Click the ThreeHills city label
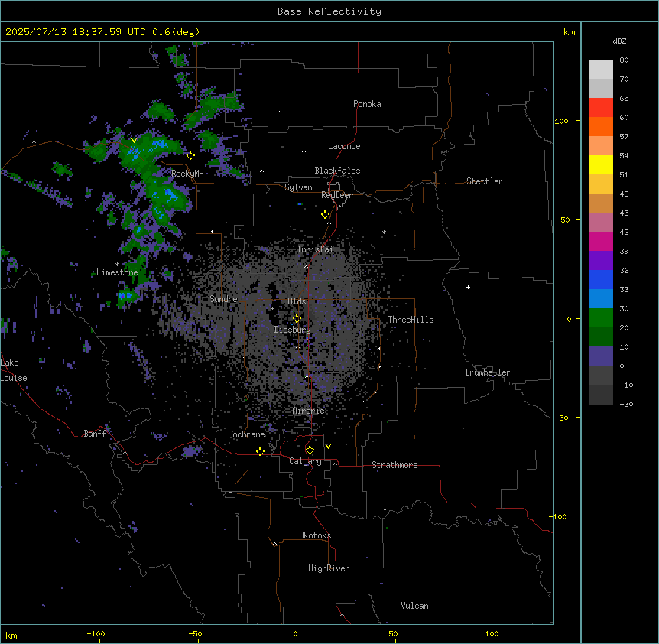 (x=411, y=320)
